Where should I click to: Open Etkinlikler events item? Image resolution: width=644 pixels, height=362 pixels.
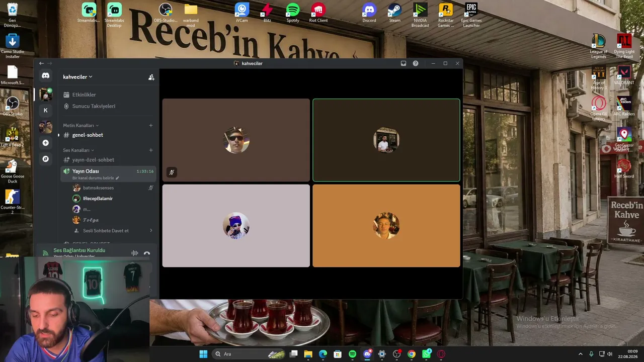(x=108, y=95)
